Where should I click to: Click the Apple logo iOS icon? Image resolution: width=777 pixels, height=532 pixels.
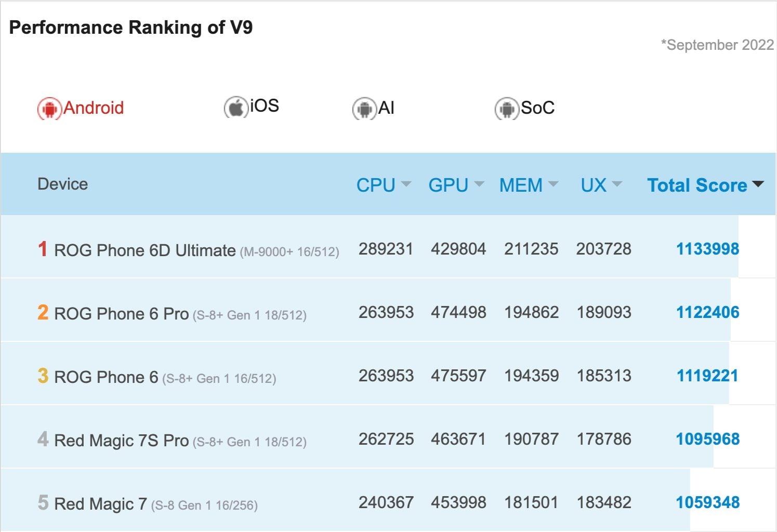tap(236, 108)
